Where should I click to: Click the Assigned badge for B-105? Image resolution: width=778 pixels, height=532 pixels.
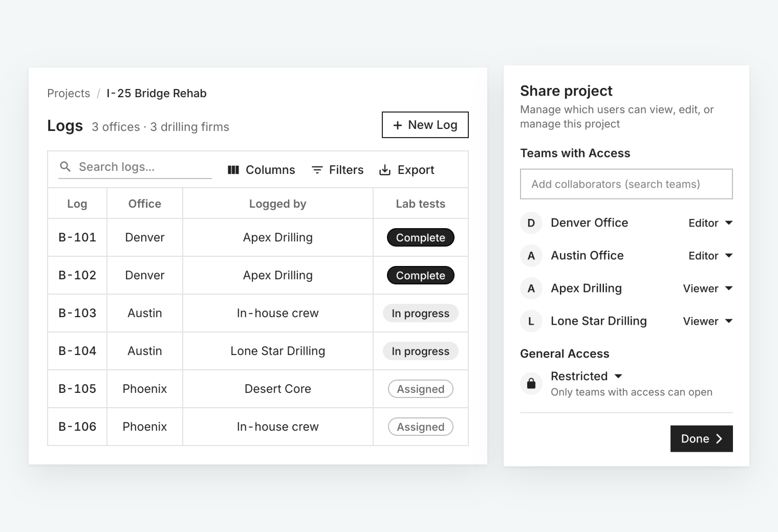[421, 389]
